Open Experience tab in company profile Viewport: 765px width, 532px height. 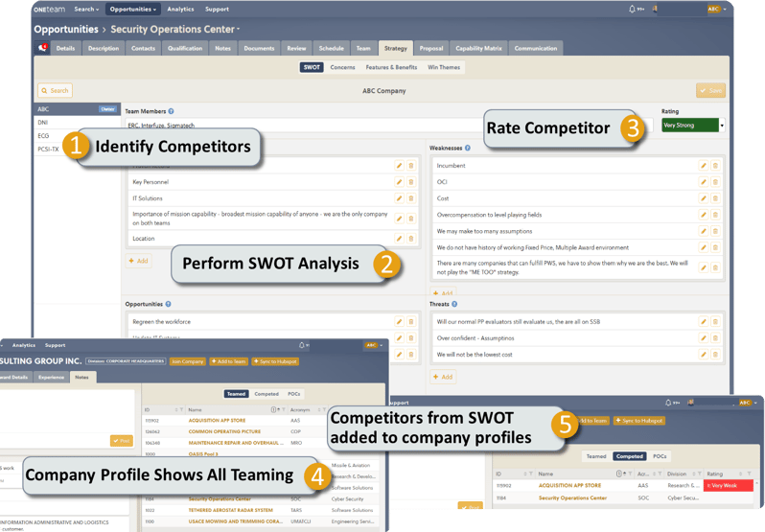(x=51, y=377)
